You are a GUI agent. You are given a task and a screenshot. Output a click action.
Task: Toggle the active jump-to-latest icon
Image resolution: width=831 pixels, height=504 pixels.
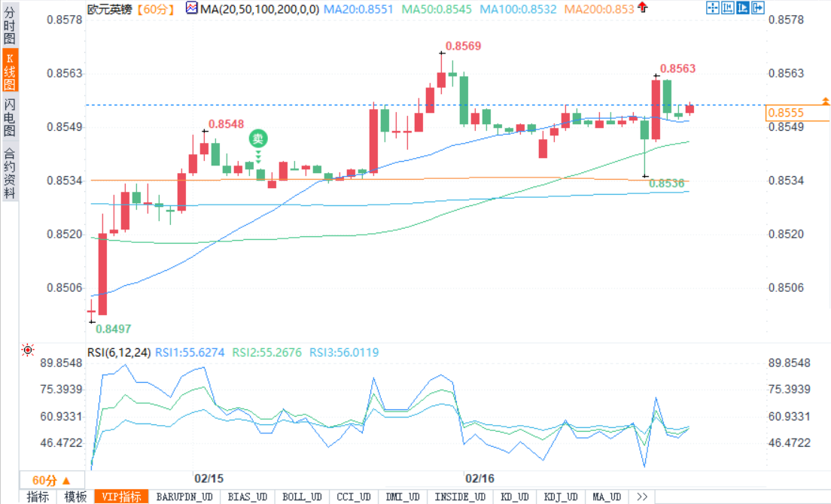coord(742,8)
